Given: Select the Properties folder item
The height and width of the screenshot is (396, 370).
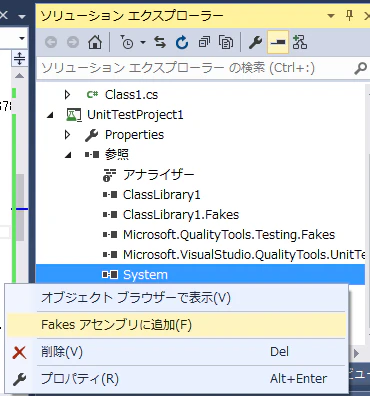Looking at the screenshot, I should pyautogui.click(x=134, y=135).
